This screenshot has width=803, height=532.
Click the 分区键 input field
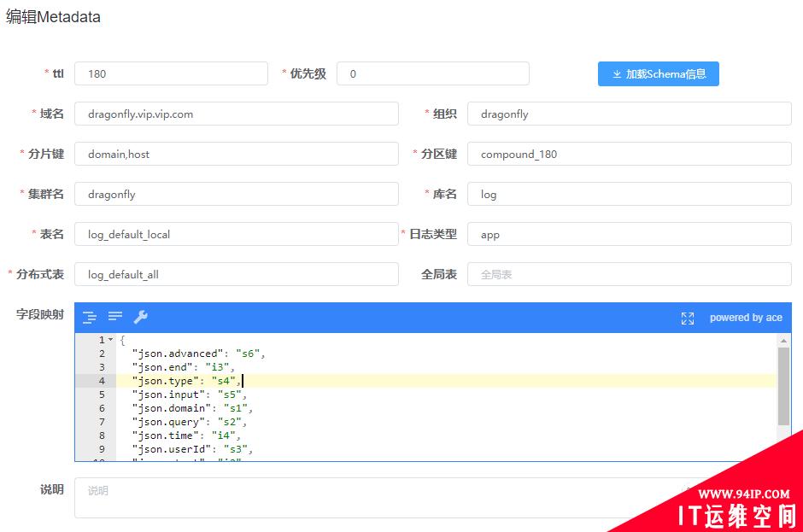(630, 154)
